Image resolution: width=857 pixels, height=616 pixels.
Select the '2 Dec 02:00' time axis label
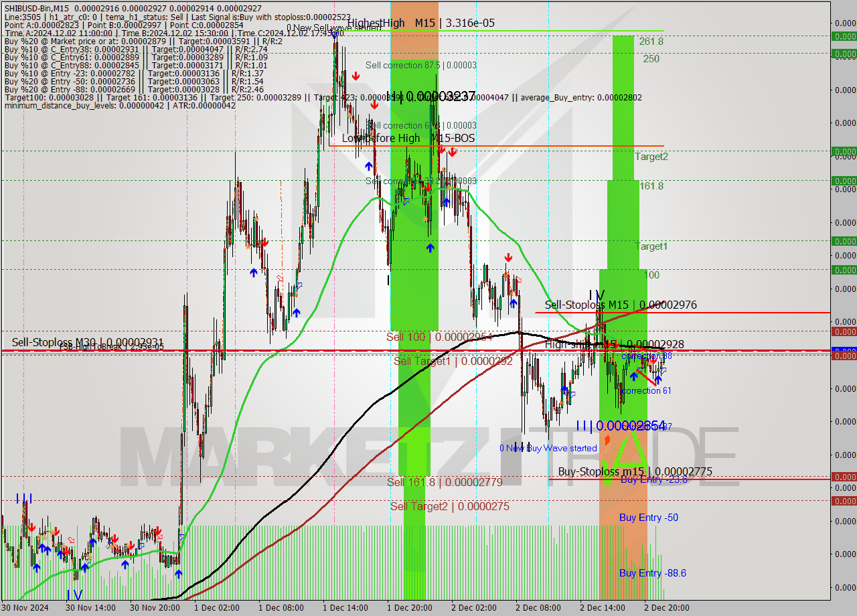click(474, 608)
